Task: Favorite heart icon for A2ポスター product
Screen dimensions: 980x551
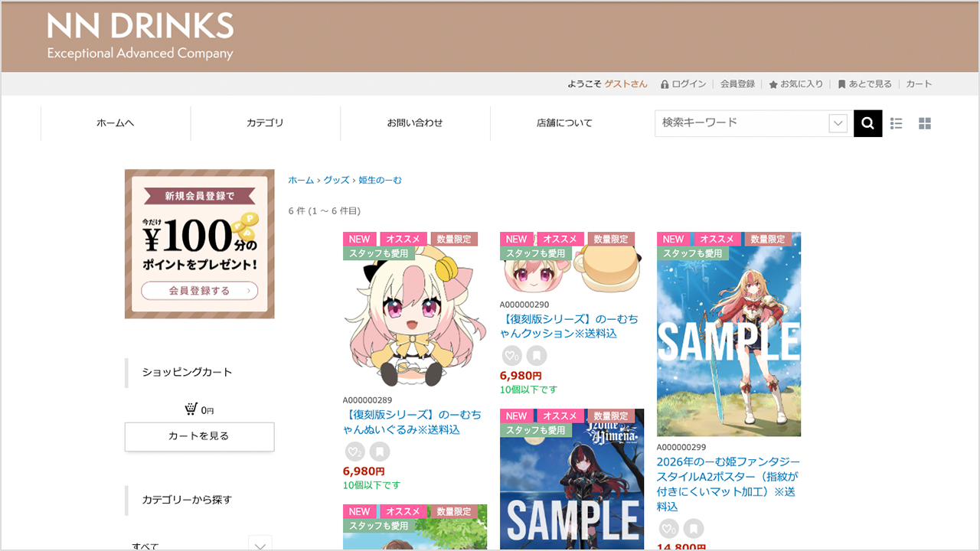Action: [x=668, y=529]
